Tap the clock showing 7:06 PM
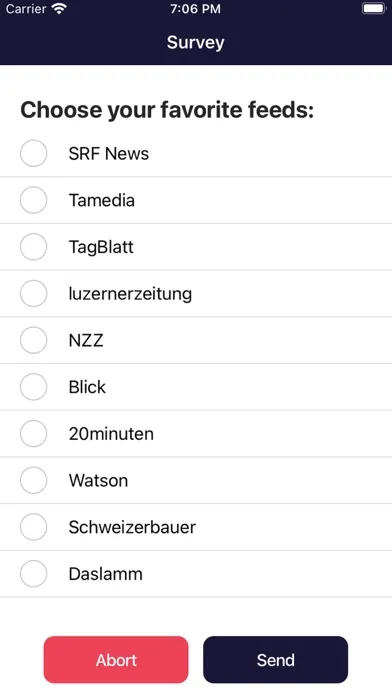392x696 pixels. [195, 9]
